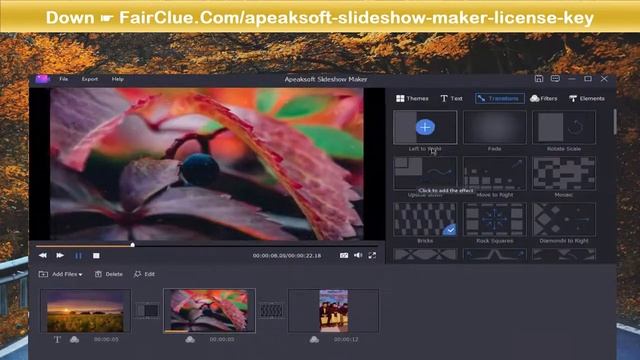Select the Fade transition thumbnail
The width and height of the screenshot is (640, 360).
(494, 127)
